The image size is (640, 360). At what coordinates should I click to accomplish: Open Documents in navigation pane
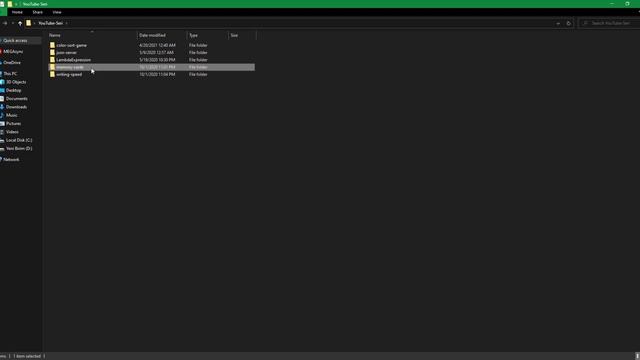[17, 99]
